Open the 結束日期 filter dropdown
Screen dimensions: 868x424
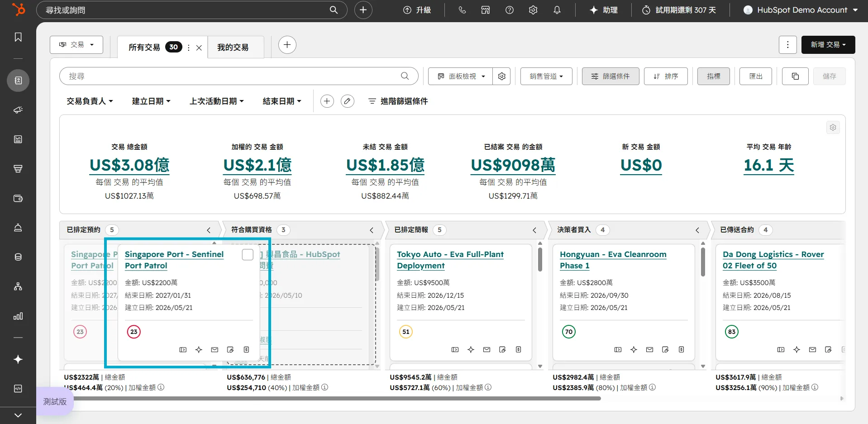tap(281, 101)
